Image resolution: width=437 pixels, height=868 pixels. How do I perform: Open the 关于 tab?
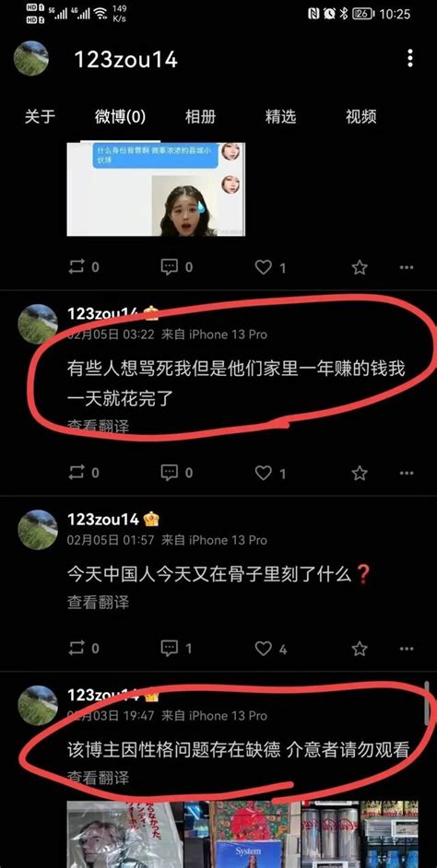pyautogui.click(x=40, y=117)
